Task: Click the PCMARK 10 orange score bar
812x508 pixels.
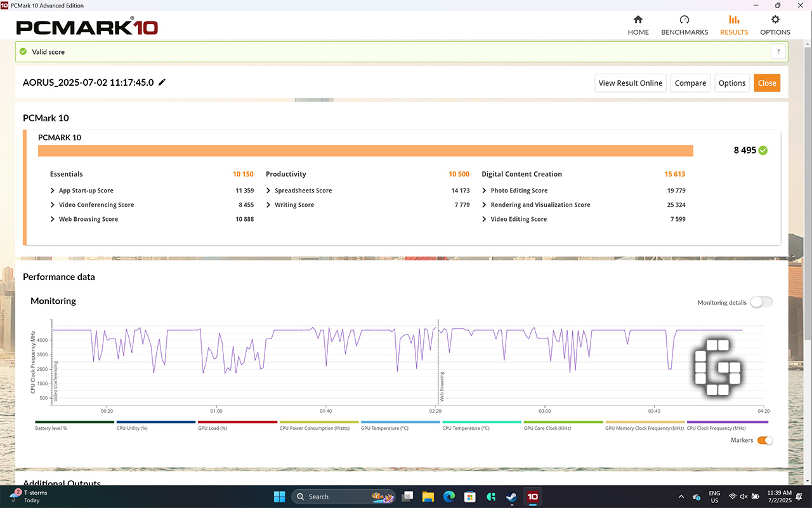Action: [x=365, y=150]
